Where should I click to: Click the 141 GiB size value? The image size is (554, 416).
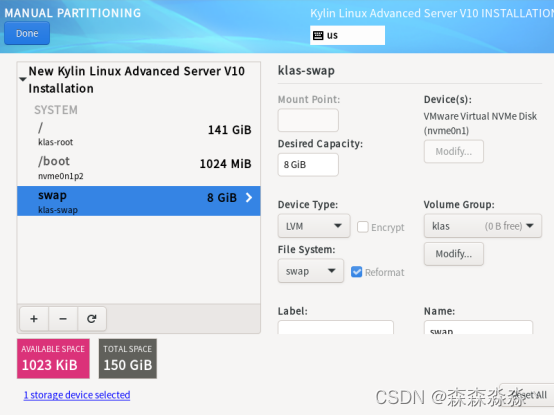point(230,130)
